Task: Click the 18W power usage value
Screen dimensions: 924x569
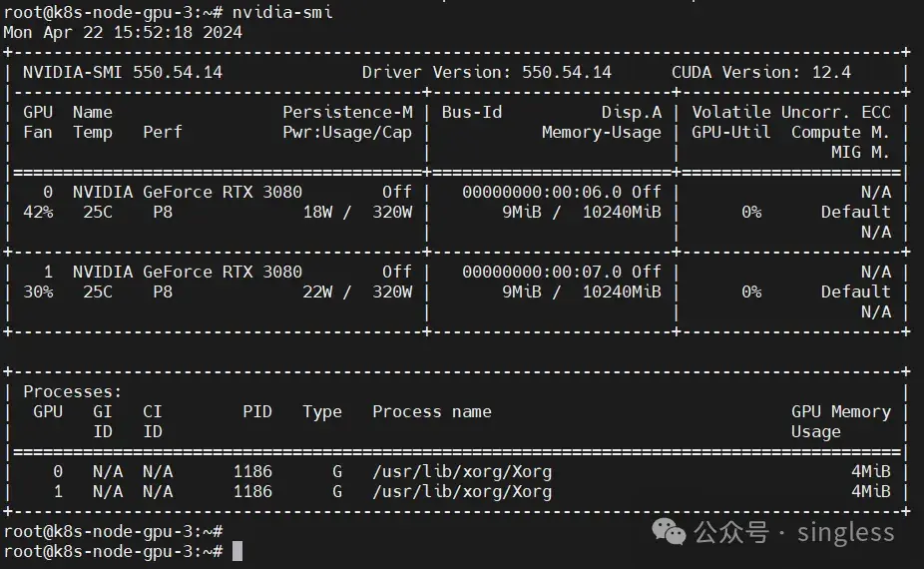Action: [317, 213]
